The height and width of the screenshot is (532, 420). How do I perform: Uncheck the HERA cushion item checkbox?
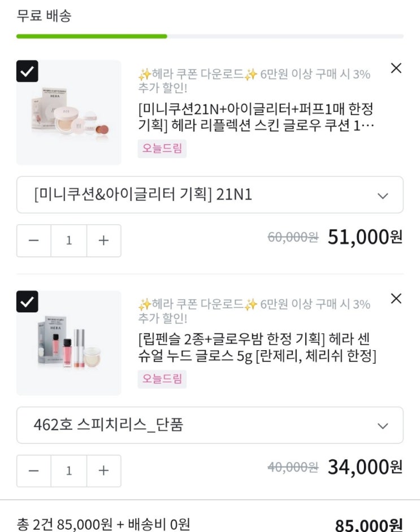coord(27,71)
